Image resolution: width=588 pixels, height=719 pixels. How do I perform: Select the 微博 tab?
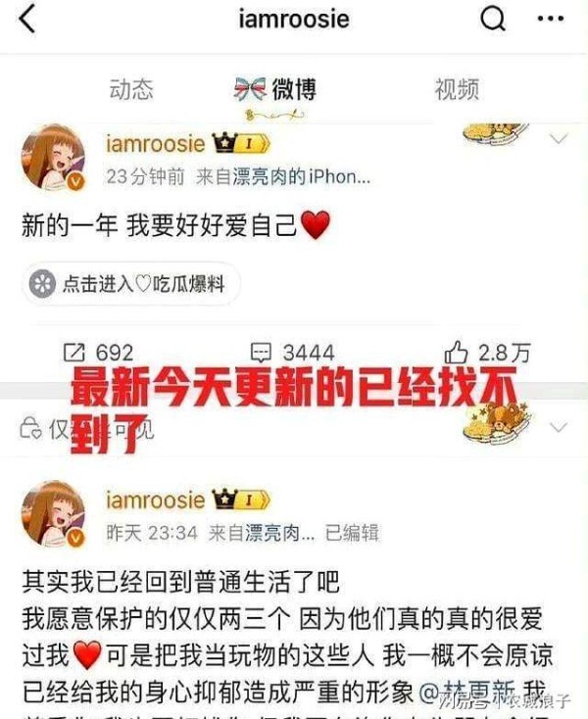(275, 89)
